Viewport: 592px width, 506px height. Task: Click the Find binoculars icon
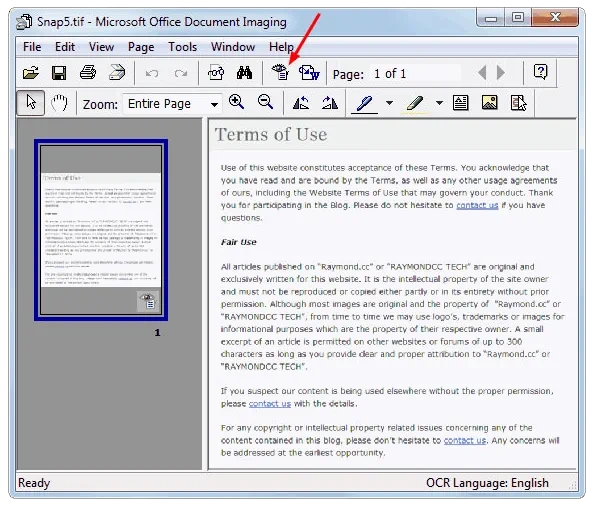coord(244,73)
